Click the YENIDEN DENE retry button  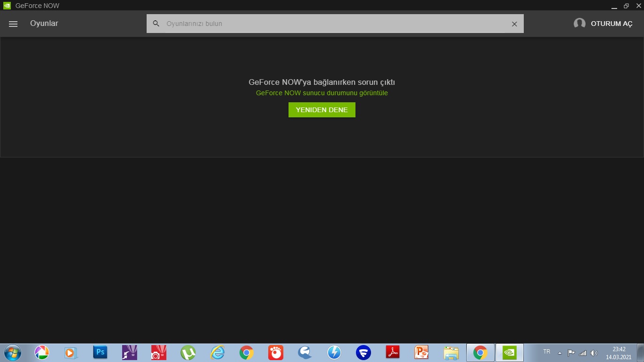click(x=322, y=110)
